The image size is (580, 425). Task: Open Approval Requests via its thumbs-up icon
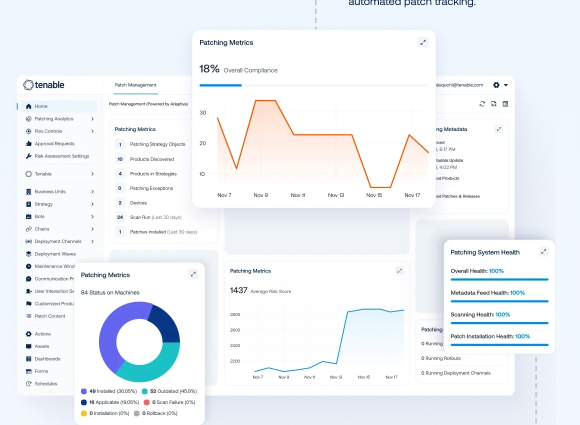pos(28,144)
